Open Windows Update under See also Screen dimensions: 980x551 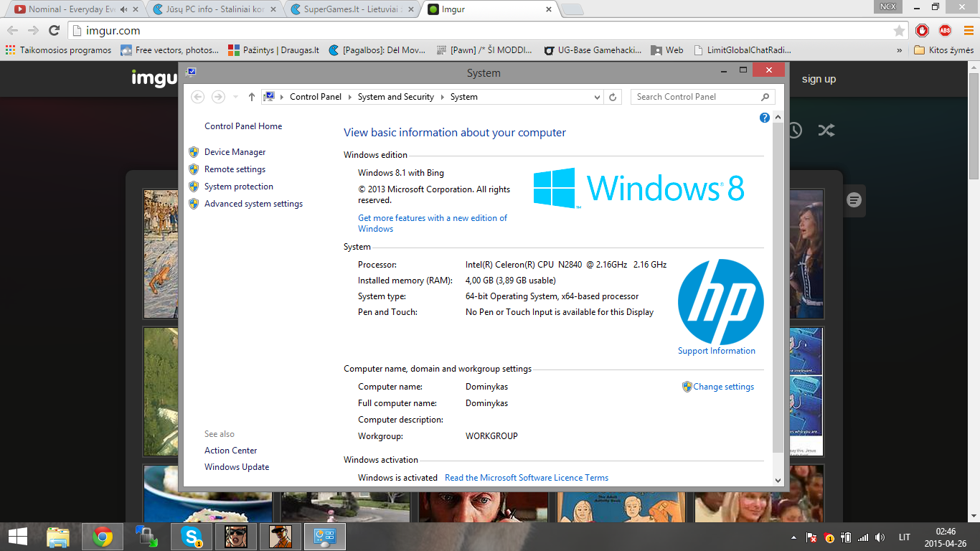click(237, 467)
